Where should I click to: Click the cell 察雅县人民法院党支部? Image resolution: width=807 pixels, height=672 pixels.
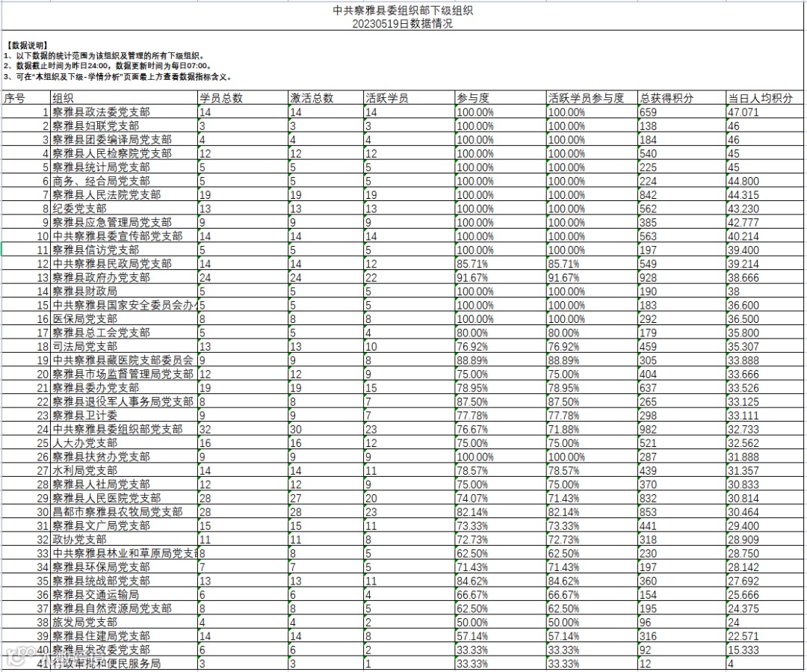point(124,194)
